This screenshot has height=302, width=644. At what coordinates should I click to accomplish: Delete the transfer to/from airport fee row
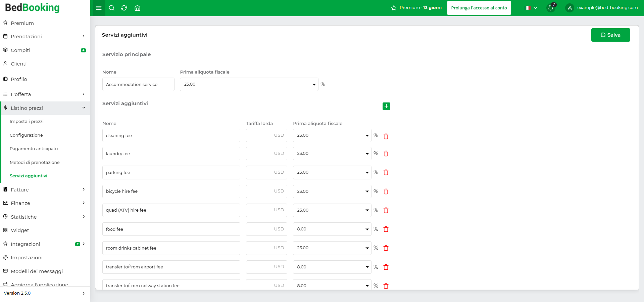tap(386, 267)
